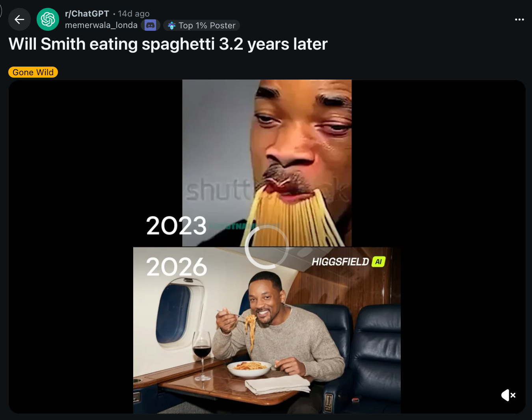Click the green AI badge in the Higgsfield watermark
The image size is (532, 420).
point(378,262)
